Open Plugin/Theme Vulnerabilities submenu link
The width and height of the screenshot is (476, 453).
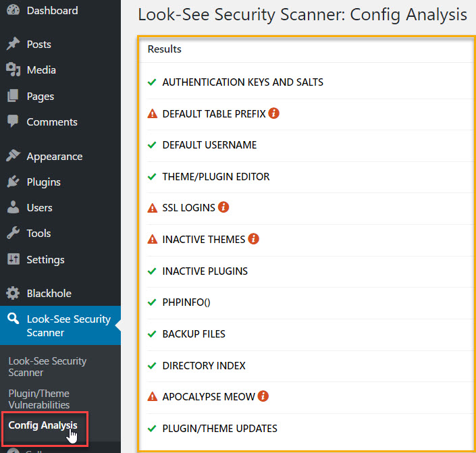point(39,399)
